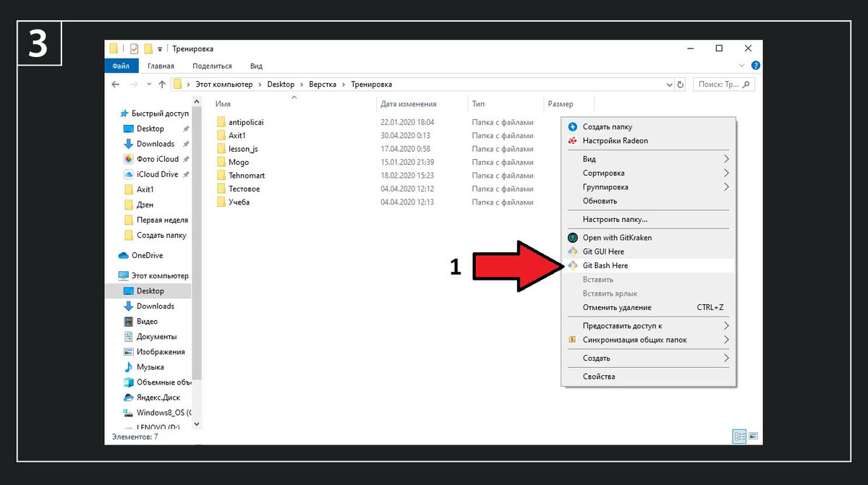Viewport: 868px width, 485px height.
Task: Select Первая неделя in navigation pane
Action: tap(162, 220)
